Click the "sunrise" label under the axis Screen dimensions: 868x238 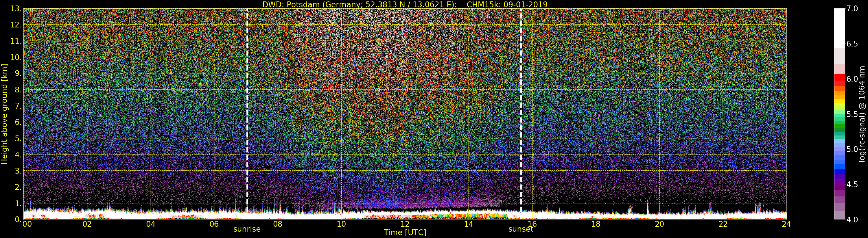[x=247, y=229]
